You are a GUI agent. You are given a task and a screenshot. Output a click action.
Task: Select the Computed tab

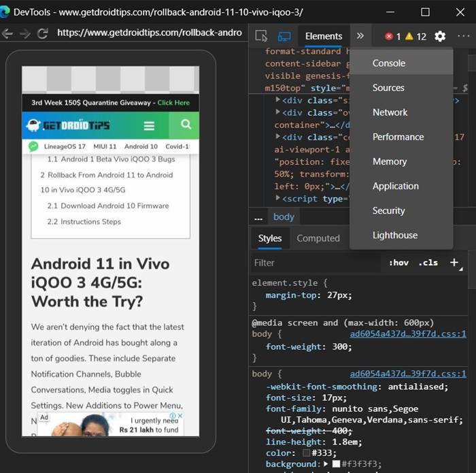coord(318,238)
